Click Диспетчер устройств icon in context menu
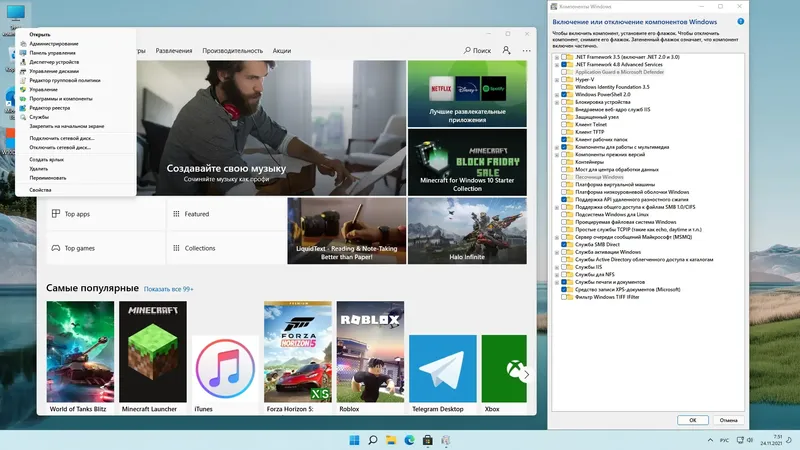 [x=23, y=62]
